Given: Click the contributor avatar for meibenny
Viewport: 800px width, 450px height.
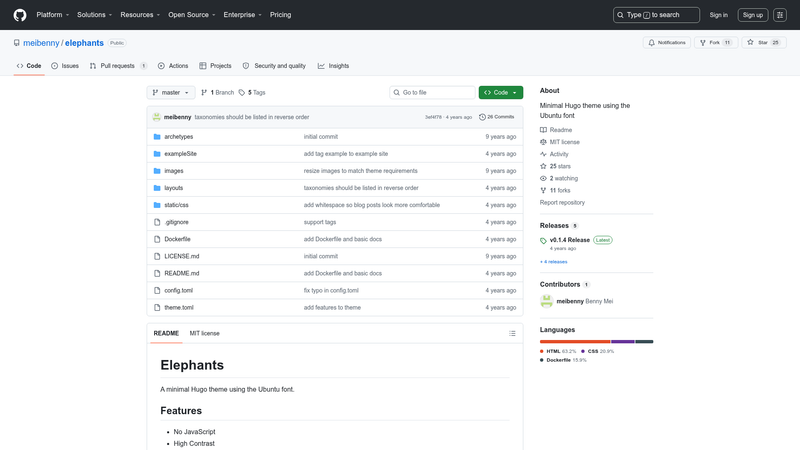Looking at the screenshot, I should coord(546,301).
